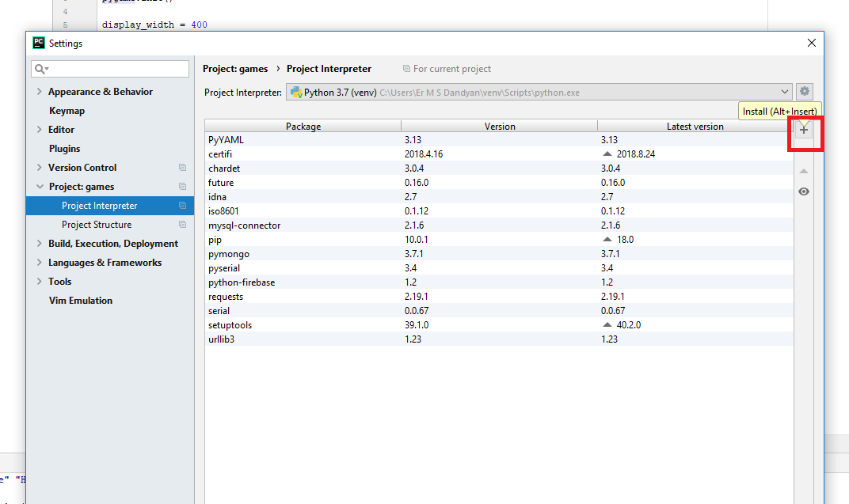Collapse the Project: games tree node
The width and height of the screenshot is (849, 504).
click(38, 186)
